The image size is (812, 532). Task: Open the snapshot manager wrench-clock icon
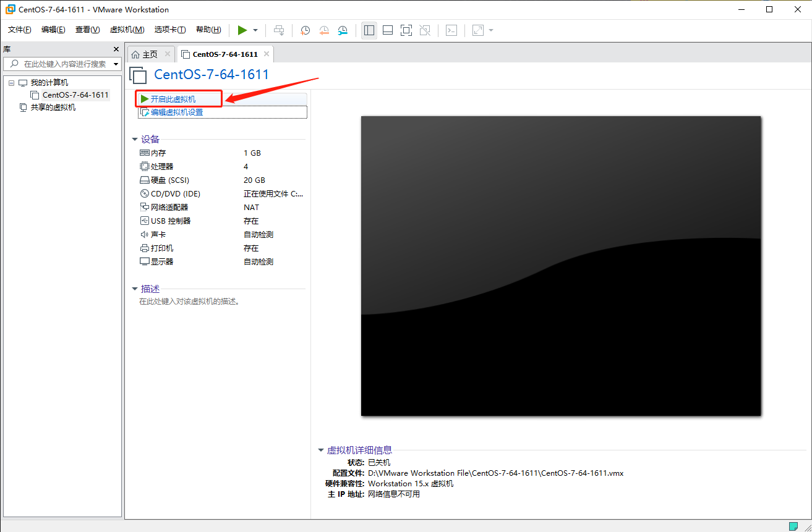[x=343, y=30]
